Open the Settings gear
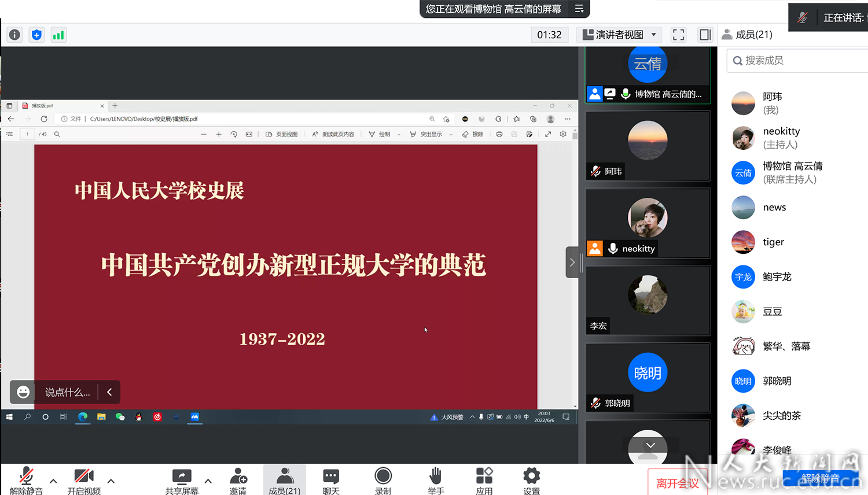The image size is (868, 495). (531, 481)
